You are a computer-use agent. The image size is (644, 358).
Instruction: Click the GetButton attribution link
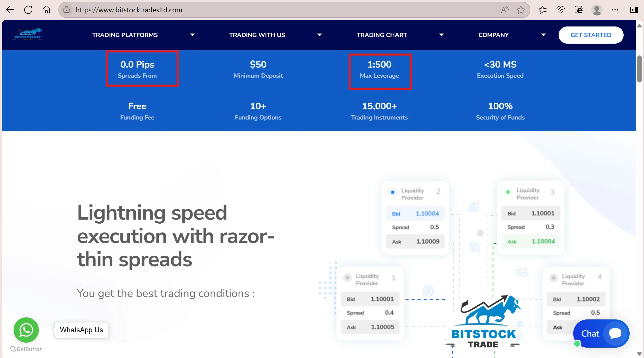coord(26,349)
